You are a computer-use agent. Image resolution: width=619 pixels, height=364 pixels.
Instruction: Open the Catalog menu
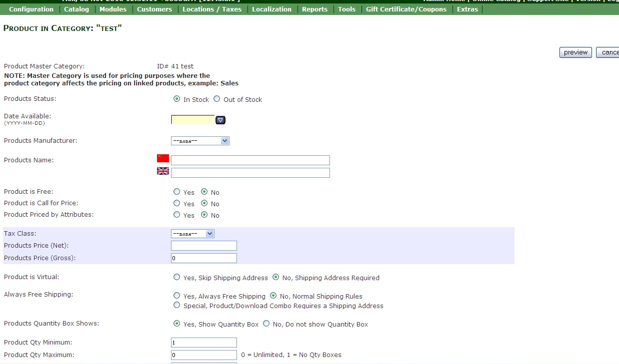pos(76,9)
